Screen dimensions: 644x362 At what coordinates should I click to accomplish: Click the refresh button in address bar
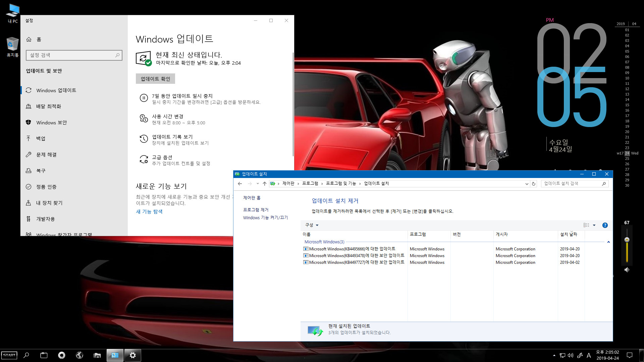coord(533,184)
